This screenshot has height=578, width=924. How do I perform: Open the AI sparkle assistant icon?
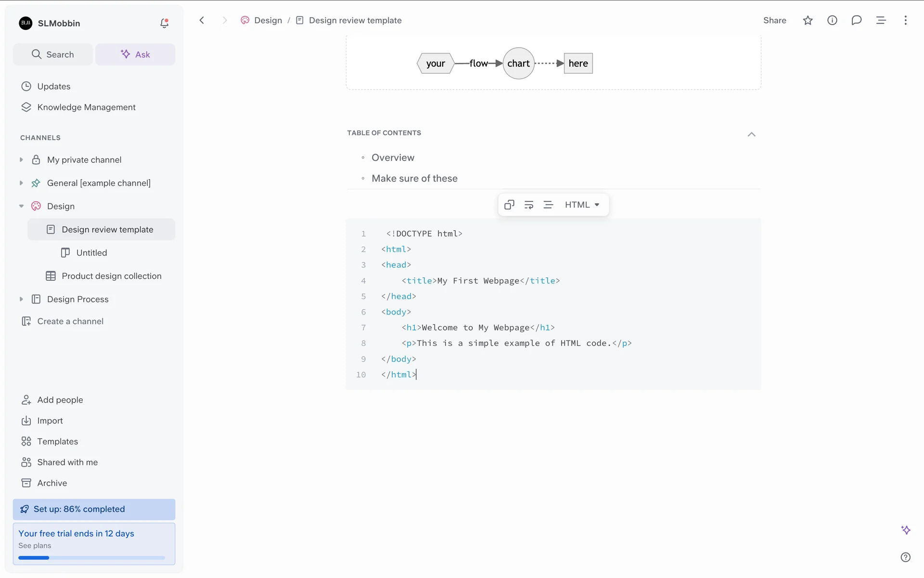point(905,530)
